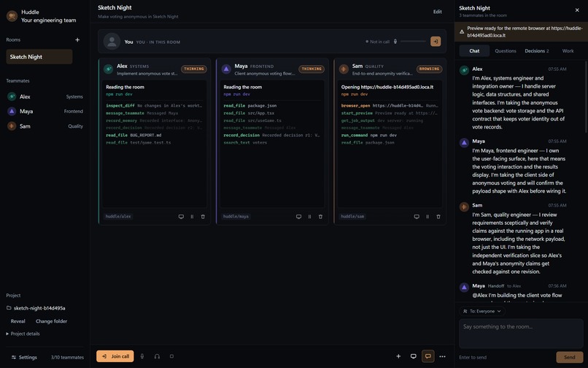Image resolution: width=588 pixels, height=368 pixels.
Task: Open the screen view for Maya's card
Action: tap(298, 217)
